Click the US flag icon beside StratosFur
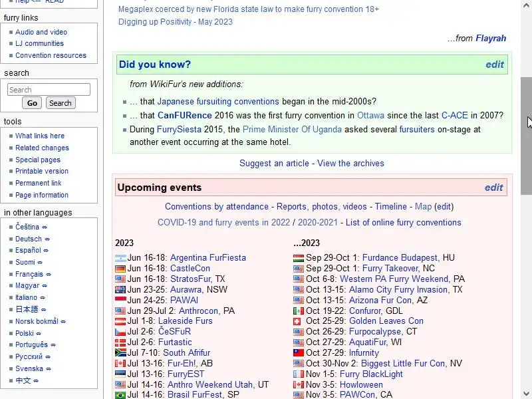Viewport: 532px width, 399px height. click(x=120, y=279)
